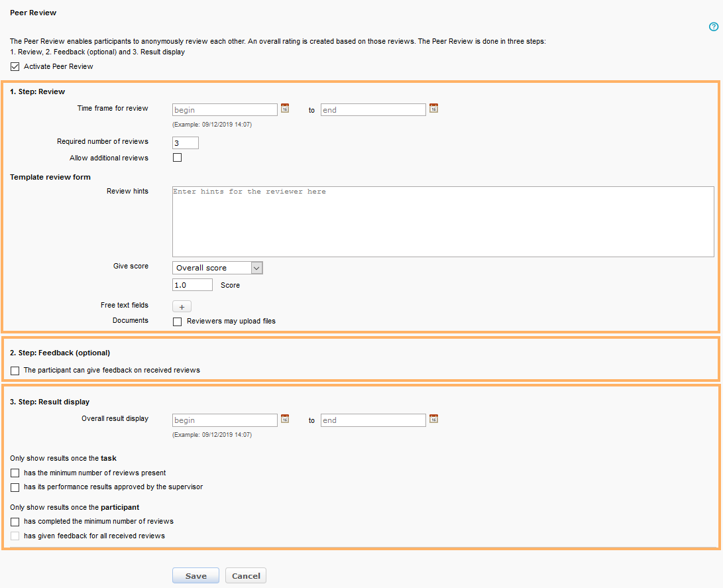Image resolution: width=723 pixels, height=588 pixels.
Task: Open calendar picker for result display begin date
Action: pyautogui.click(x=284, y=419)
